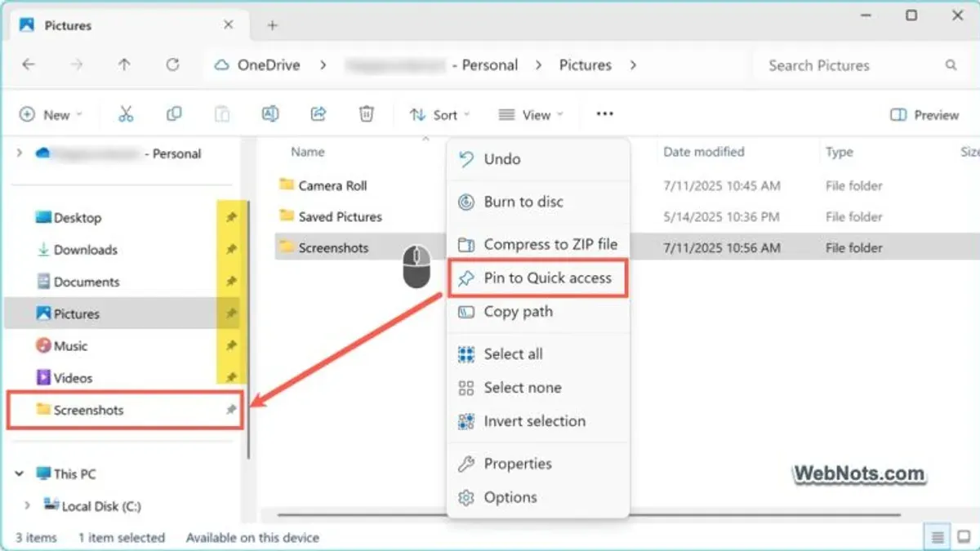
Task: Choose Select all in the menu
Action: tap(539, 354)
